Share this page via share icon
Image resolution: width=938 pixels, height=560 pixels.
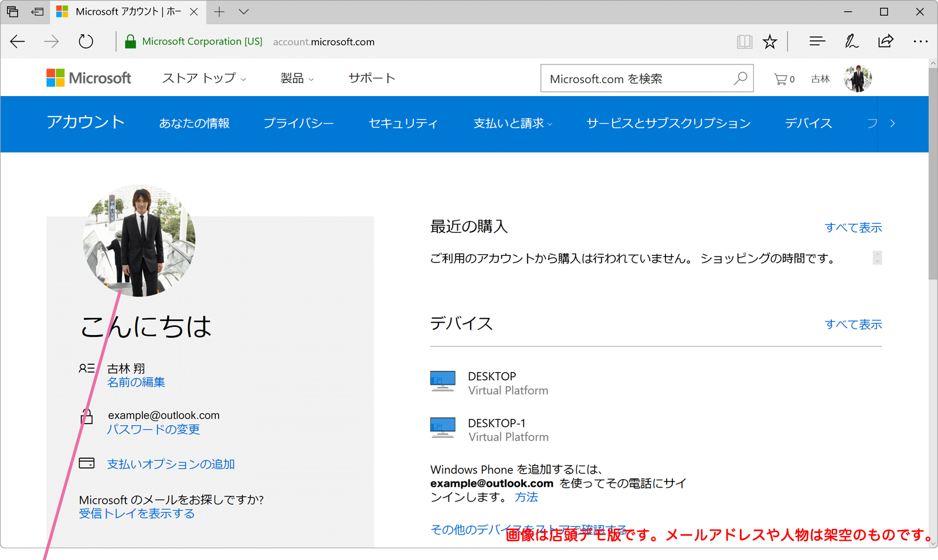point(886,41)
